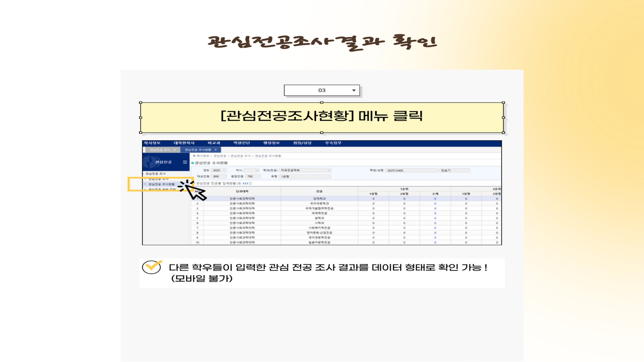This screenshot has height=362, width=644.
Task: Click the yellow checkmark icon by the note
Action: (x=152, y=267)
